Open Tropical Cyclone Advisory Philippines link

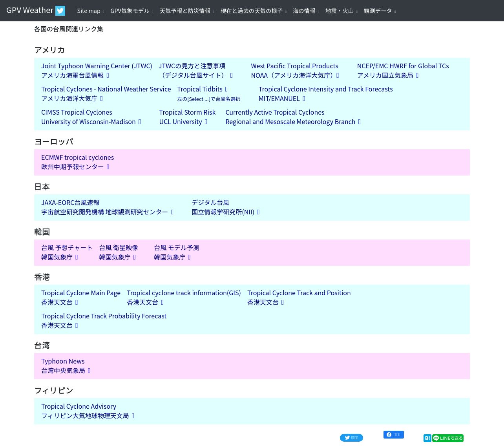[x=88, y=411]
